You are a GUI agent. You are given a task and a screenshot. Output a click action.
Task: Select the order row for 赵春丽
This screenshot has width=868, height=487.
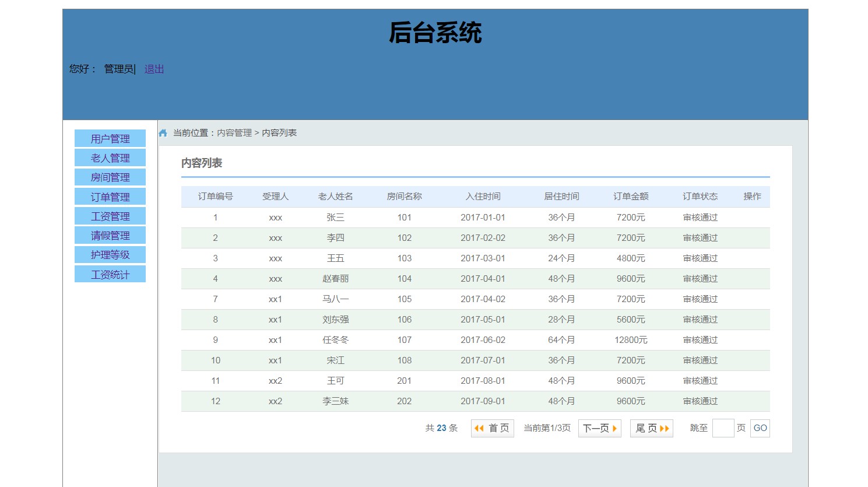point(335,279)
